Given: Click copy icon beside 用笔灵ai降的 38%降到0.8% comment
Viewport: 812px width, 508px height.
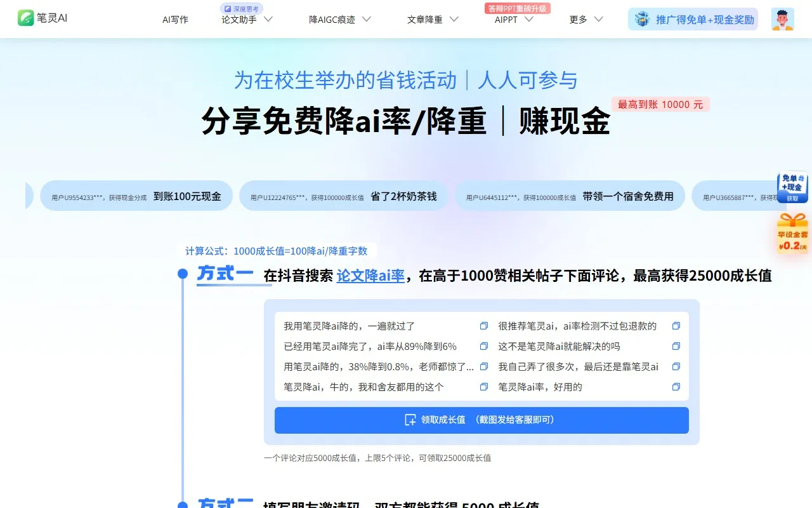Looking at the screenshot, I should [x=484, y=366].
